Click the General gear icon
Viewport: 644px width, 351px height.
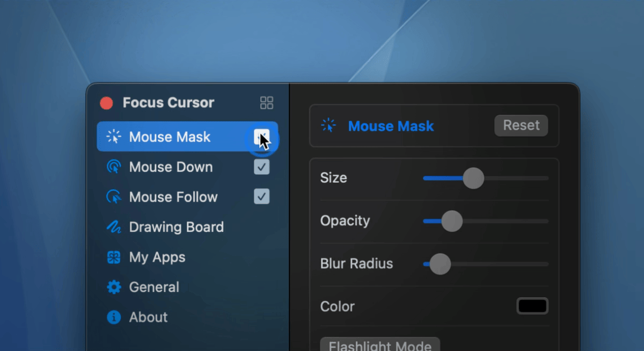114,287
